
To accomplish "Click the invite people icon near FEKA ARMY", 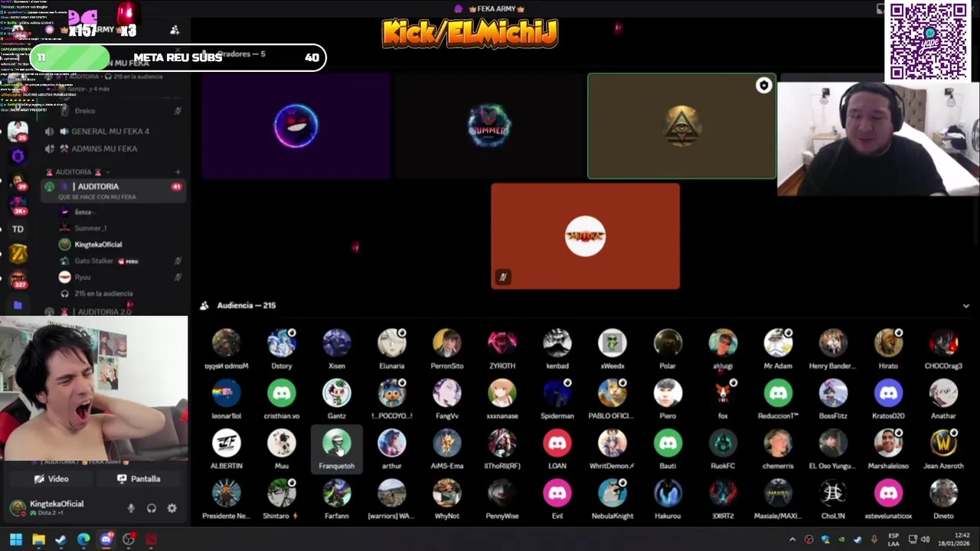I will (x=175, y=30).
